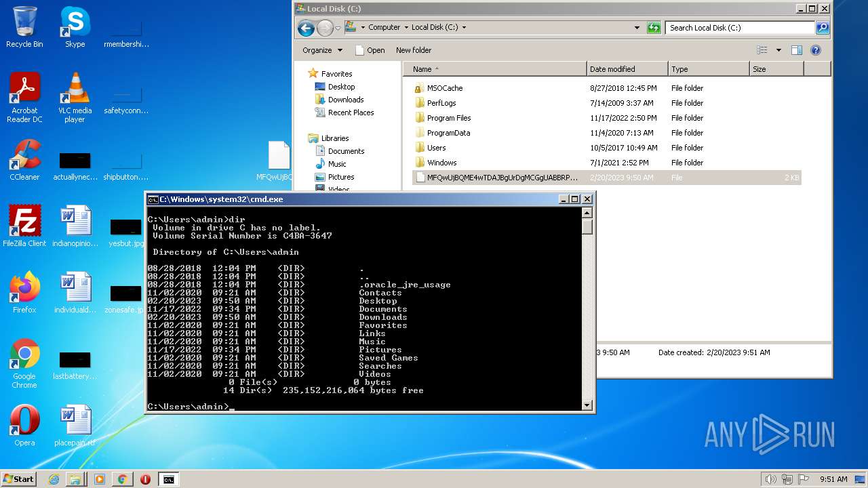Select the MSOCache folder
The height and width of the screenshot is (488, 868).
(438, 88)
